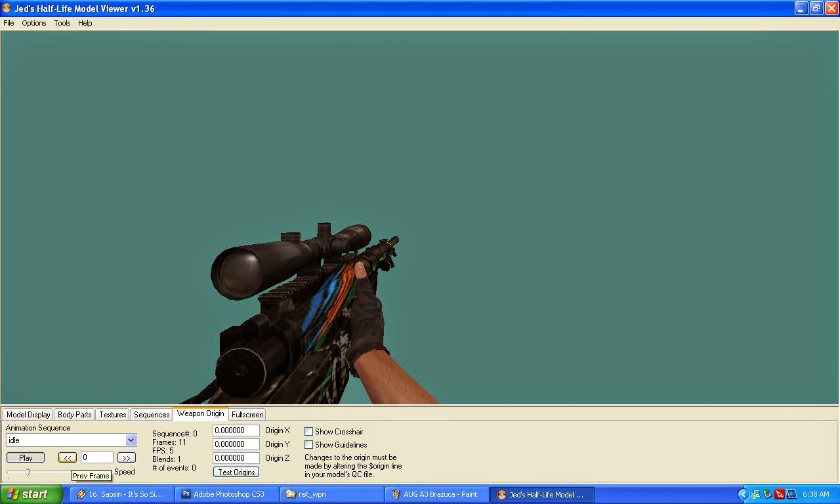
Task: Click the Model Viewer title bar app icon
Action: tap(7, 9)
